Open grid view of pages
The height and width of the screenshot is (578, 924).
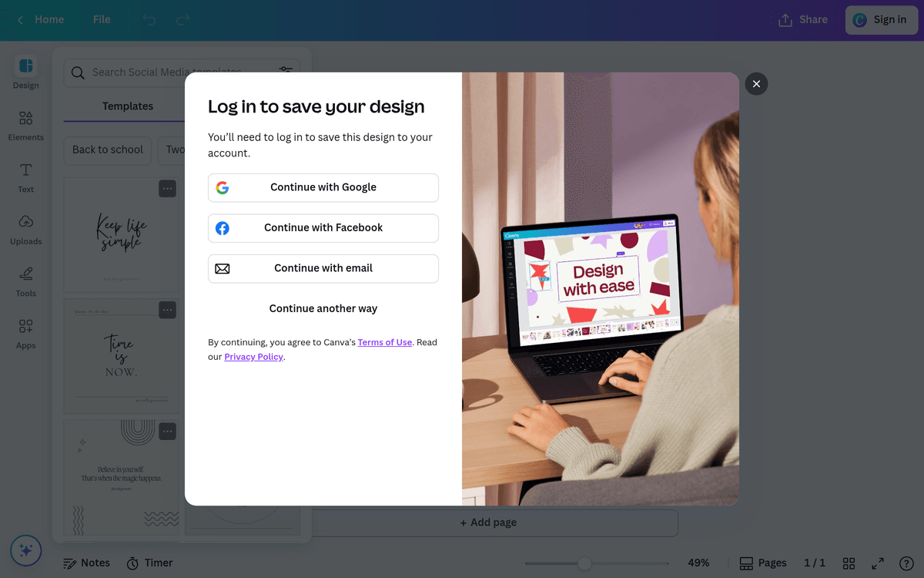coord(849,563)
